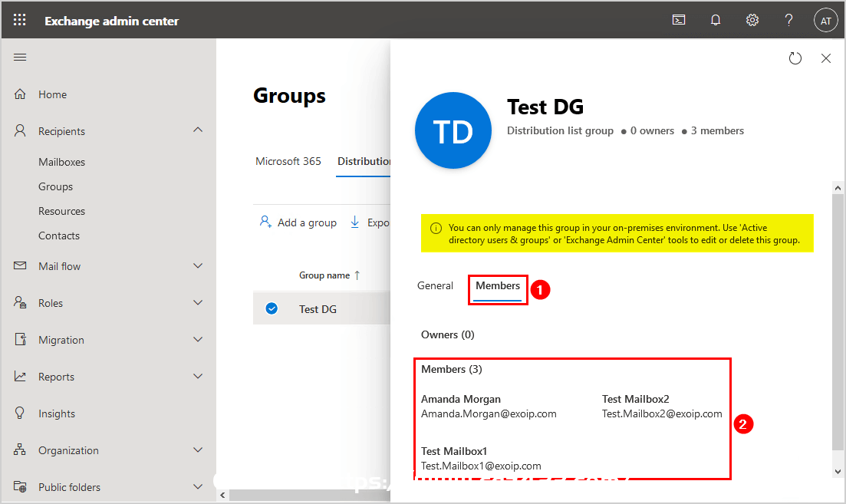
Task: Open Groups under Recipients
Action: [55, 186]
